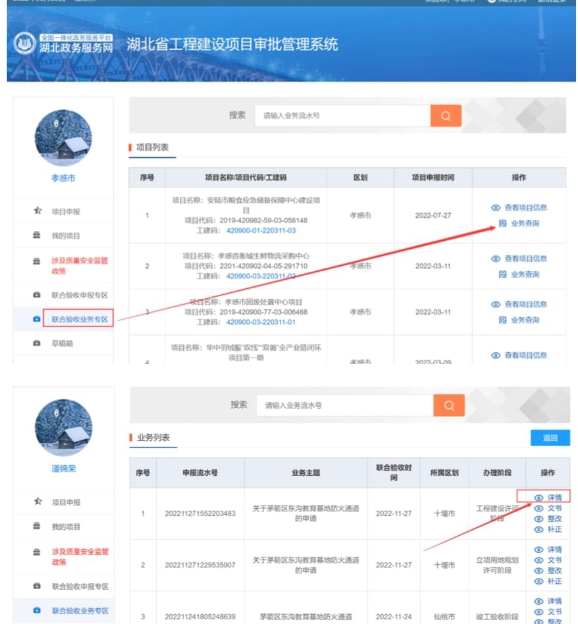Open 联合验收申报专区 in 潘锦荣 sidebar
Screen dimensions: 578x624
tap(80, 586)
